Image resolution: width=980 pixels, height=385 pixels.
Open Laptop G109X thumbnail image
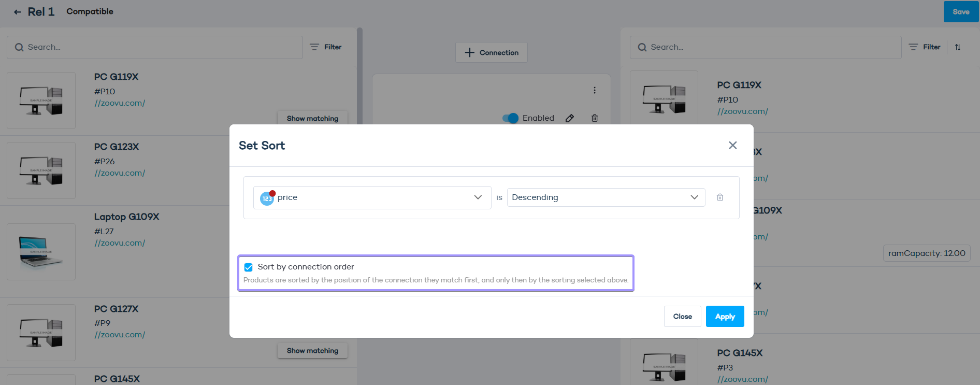click(x=41, y=252)
